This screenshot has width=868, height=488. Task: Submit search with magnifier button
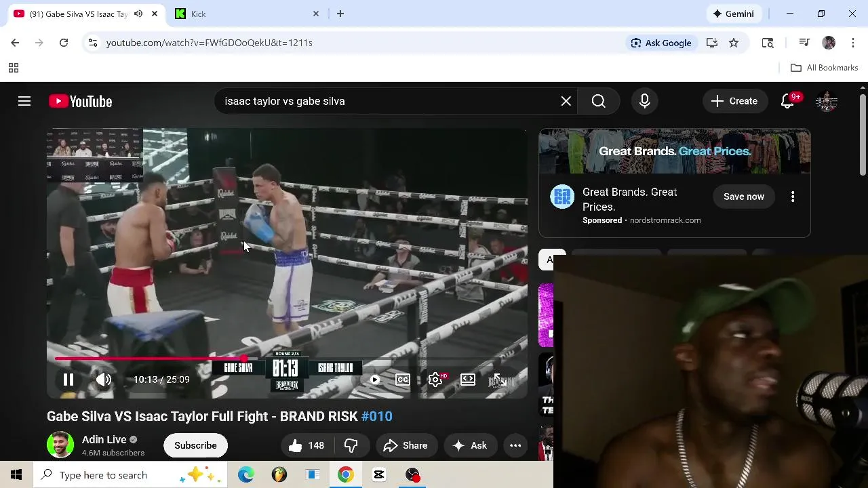[x=599, y=101]
